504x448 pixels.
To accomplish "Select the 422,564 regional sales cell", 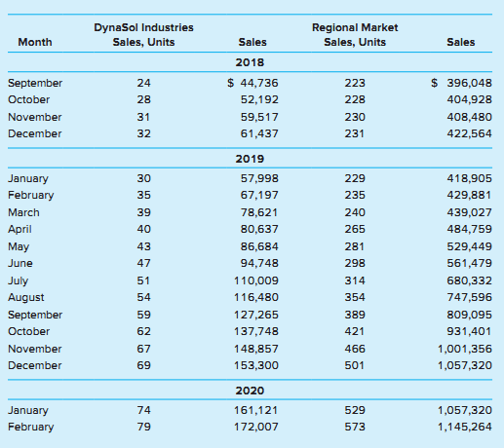I will pyautogui.click(x=469, y=133).
